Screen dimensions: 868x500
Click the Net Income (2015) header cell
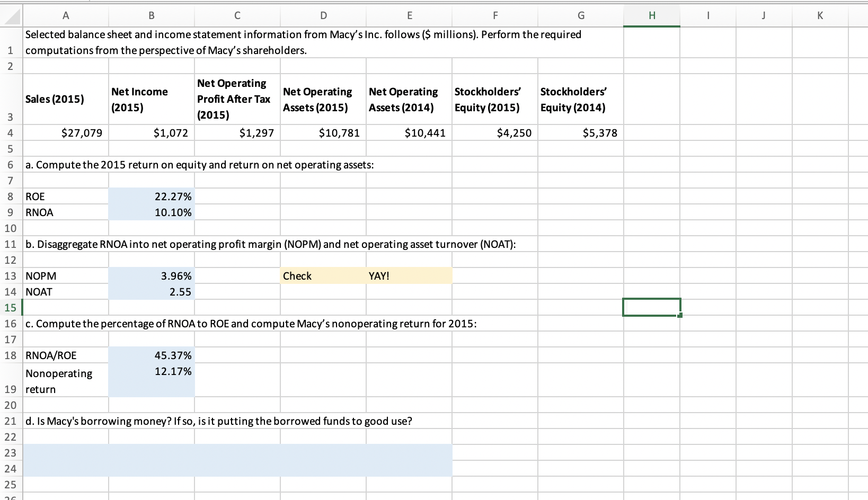point(152,99)
